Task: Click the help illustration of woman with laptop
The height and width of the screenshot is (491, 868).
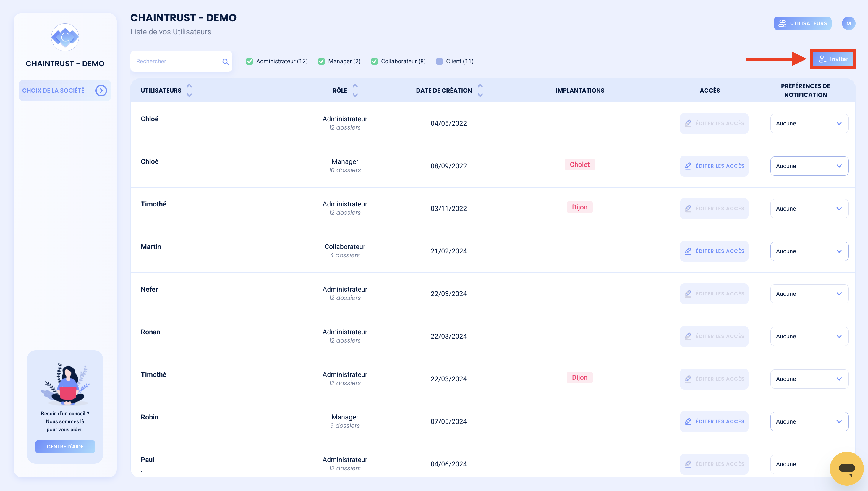Action: 65,384
